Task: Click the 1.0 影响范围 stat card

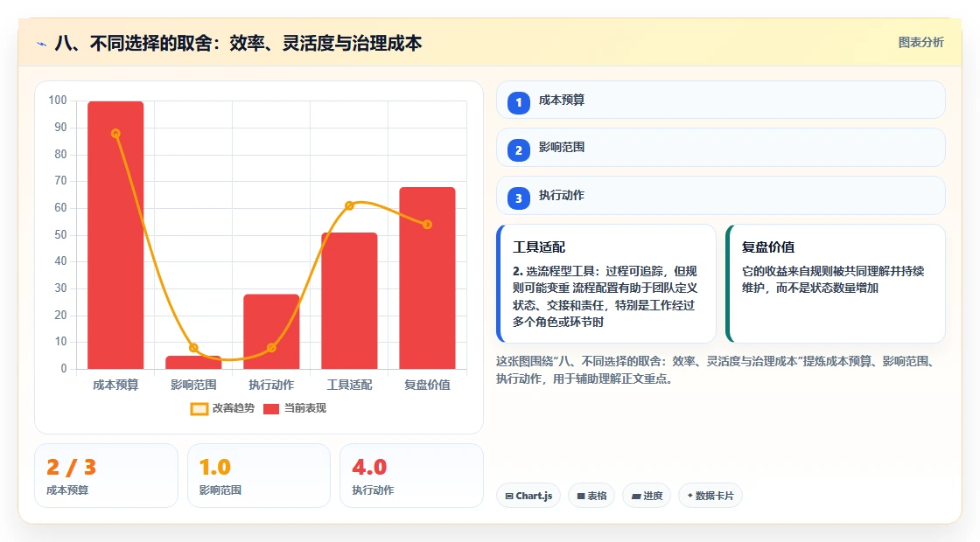Action: tap(259, 476)
